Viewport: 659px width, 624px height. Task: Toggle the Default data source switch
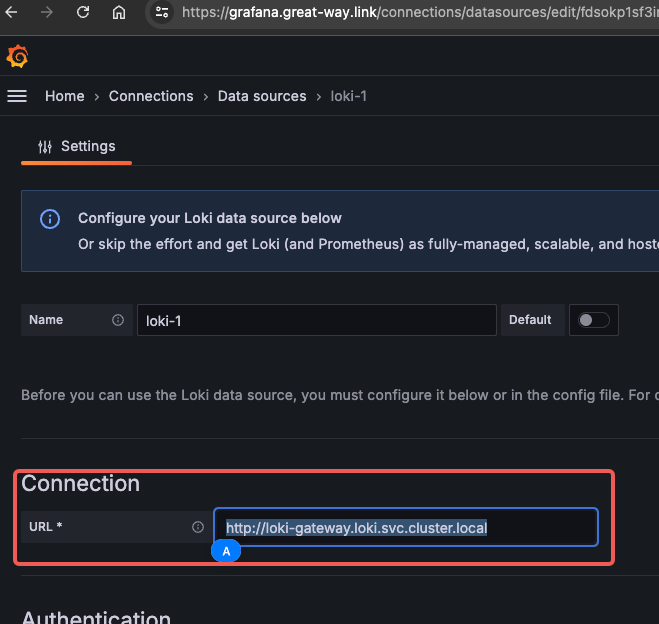point(593,320)
